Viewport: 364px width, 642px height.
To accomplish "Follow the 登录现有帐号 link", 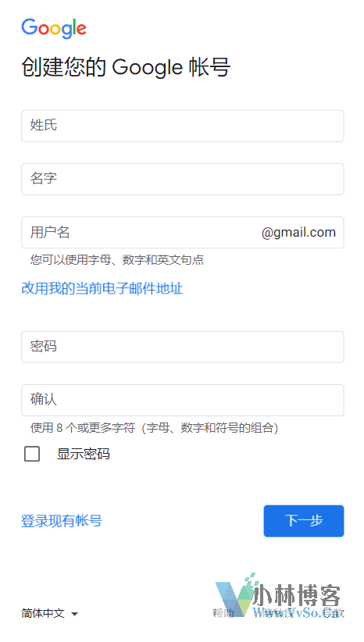I will click(x=62, y=521).
